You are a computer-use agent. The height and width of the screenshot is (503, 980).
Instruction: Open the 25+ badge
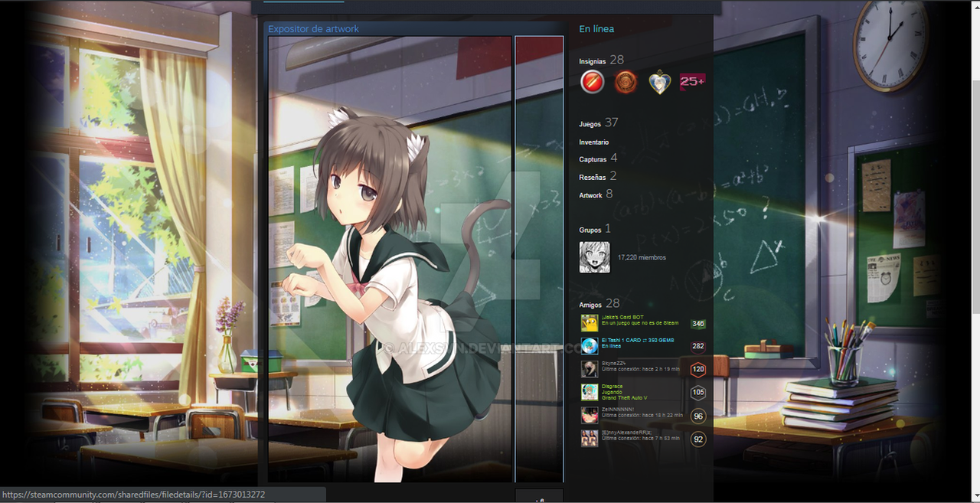point(693,81)
